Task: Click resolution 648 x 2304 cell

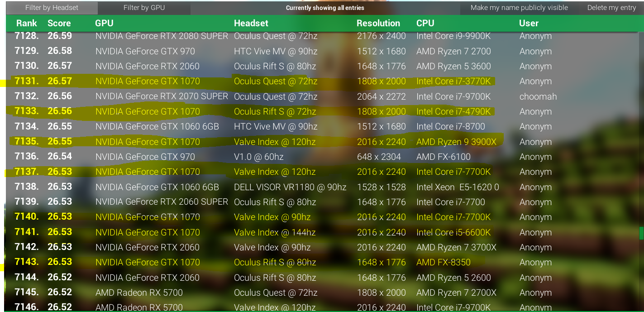Action: coord(379,157)
